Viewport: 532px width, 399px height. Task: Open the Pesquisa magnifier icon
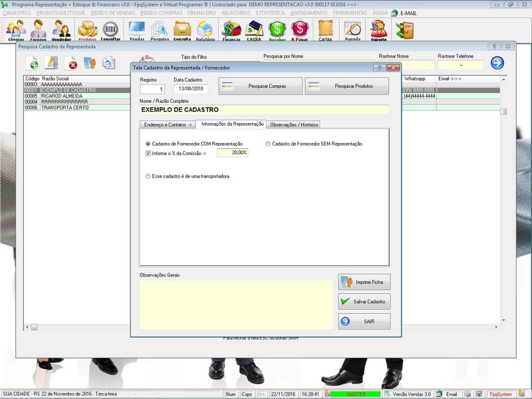[x=160, y=30]
